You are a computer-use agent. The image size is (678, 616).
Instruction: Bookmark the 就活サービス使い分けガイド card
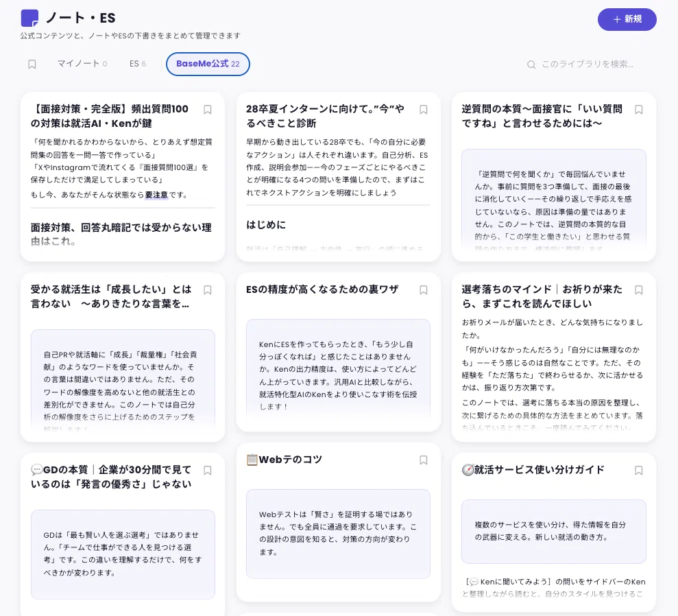click(639, 470)
